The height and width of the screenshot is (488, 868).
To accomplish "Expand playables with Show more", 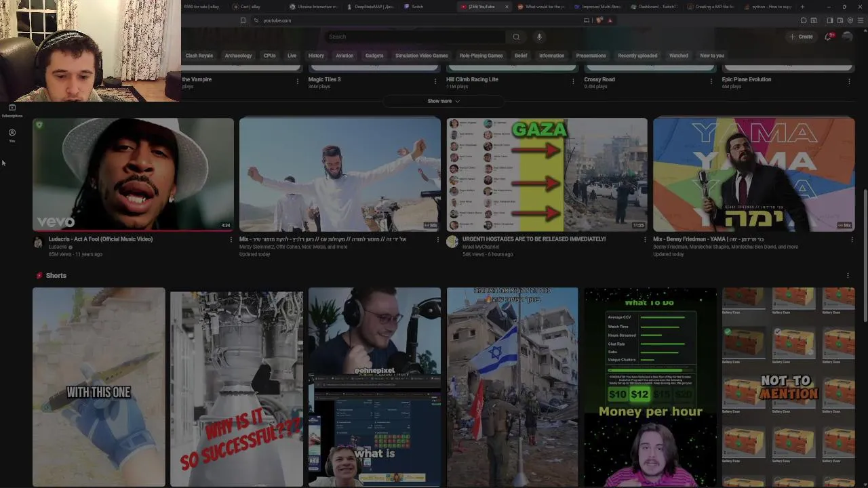I will point(443,101).
